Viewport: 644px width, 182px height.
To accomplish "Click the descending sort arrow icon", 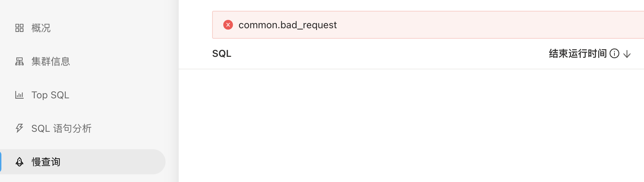I will point(627,54).
